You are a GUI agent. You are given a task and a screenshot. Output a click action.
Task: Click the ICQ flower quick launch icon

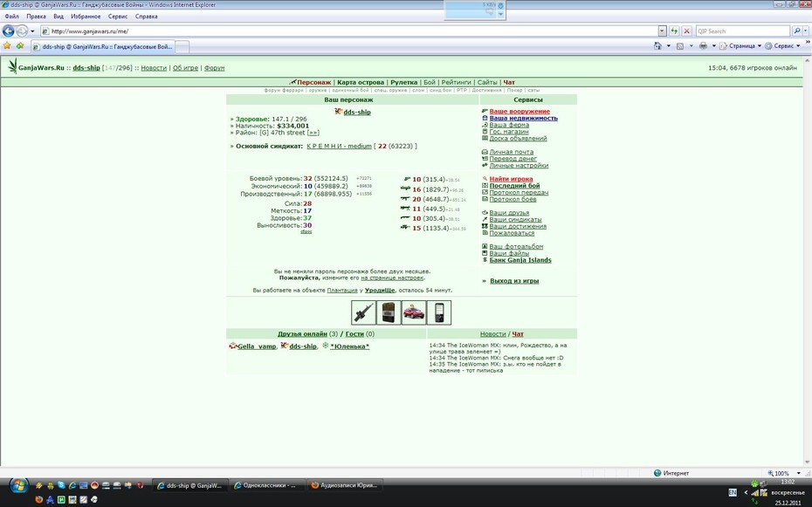pos(51,485)
